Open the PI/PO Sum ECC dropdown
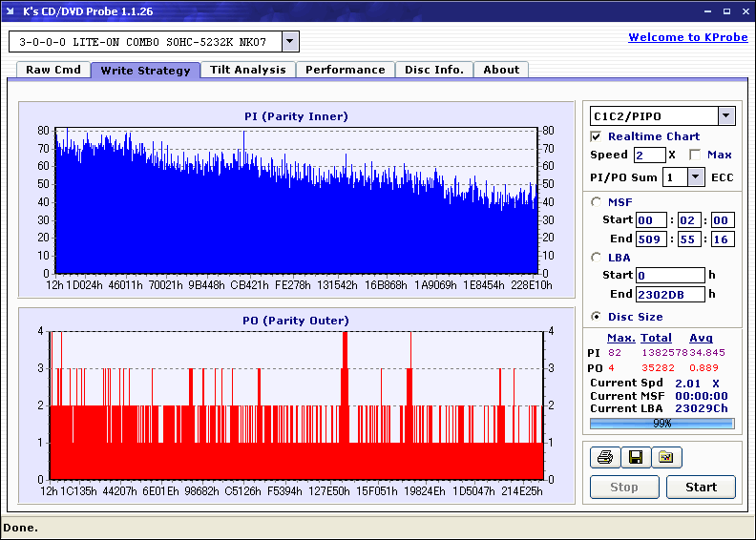The image size is (756, 540). pos(695,177)
